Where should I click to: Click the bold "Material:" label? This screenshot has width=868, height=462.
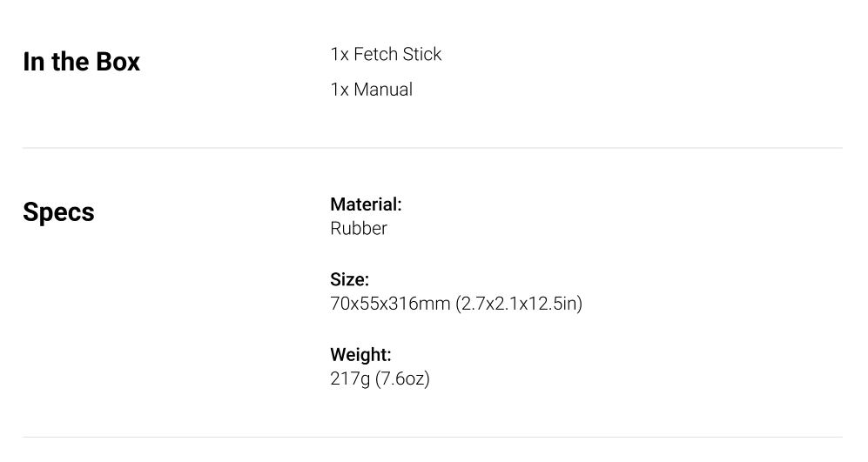[x=366, y=204]
